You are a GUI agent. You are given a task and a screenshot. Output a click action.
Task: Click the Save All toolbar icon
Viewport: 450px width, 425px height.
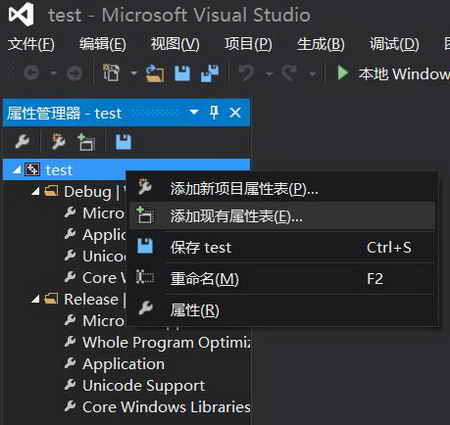coord(210,73)
